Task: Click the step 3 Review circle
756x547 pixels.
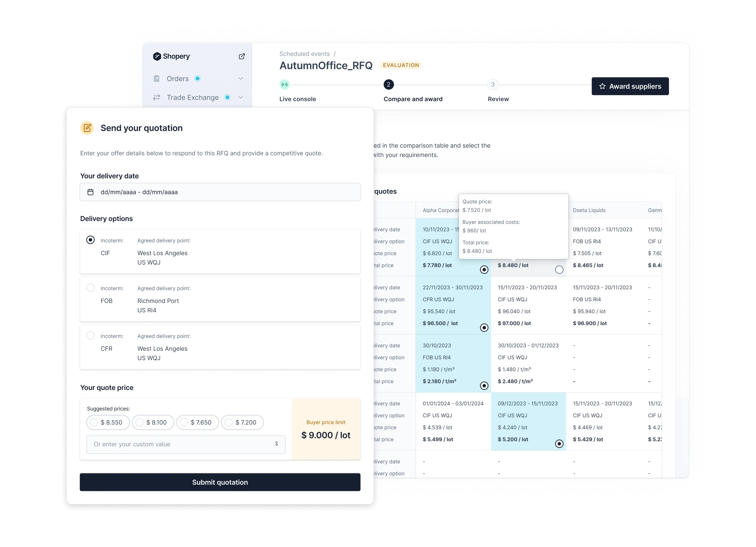Action: tap(493, 85)
